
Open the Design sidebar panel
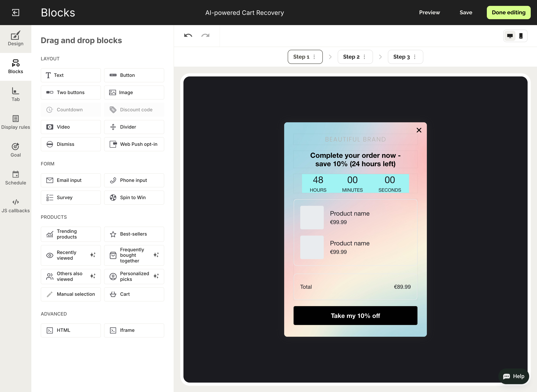[16, 39]
